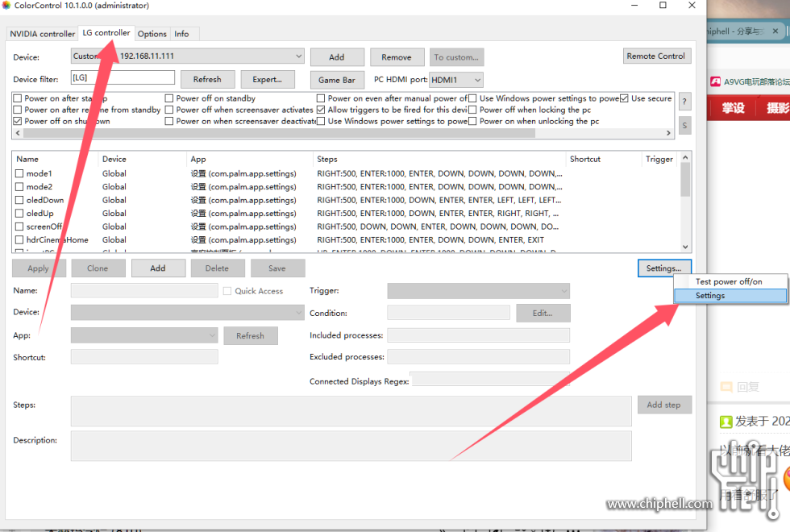
Task: Expand the PC HDMI port dropdown
Action: pos(456,80)
